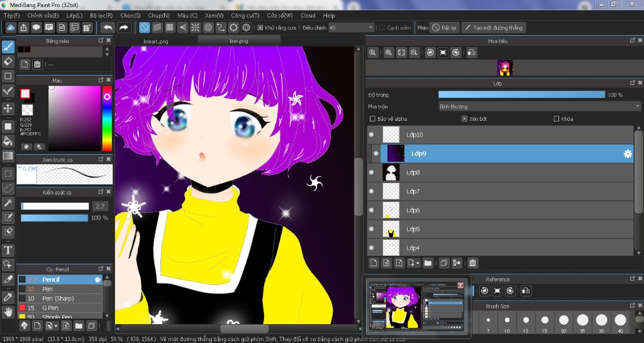Viewport: 644px width, 343px height.
Task: Enable the radial snap guide
Action: [195, 28]
